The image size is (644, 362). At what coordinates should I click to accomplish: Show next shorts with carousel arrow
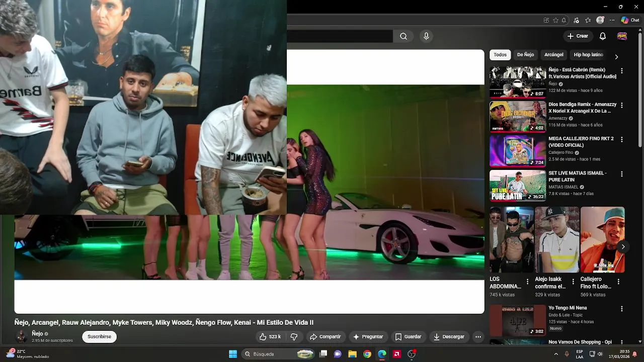623,247
